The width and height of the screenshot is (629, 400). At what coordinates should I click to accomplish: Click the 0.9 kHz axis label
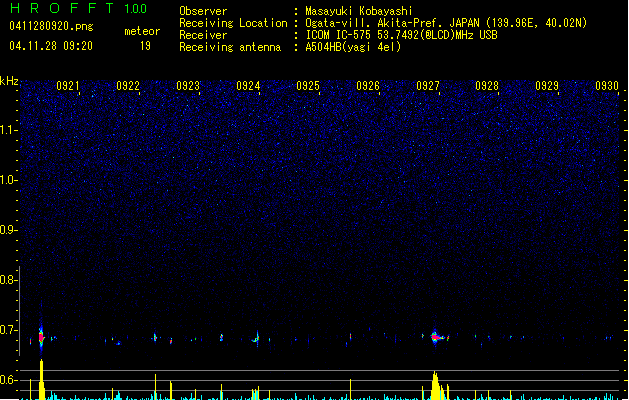[8, 230]
